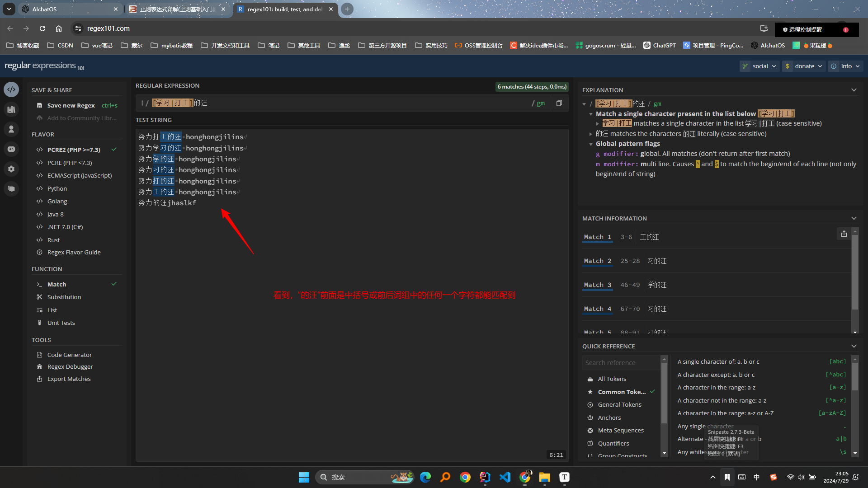Screen dimensions: 868x488
Task: Select Golang flavor
Action: tap(76, 201)
